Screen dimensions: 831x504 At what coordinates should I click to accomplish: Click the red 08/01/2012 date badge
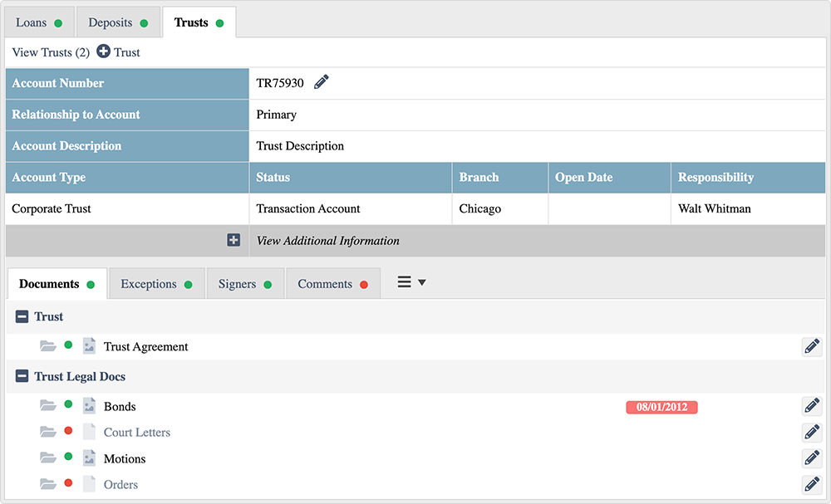click(661, 407)
